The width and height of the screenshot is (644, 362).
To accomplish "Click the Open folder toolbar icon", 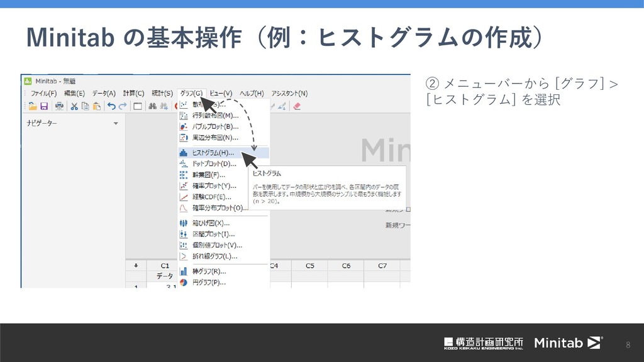I will (33, 106).
